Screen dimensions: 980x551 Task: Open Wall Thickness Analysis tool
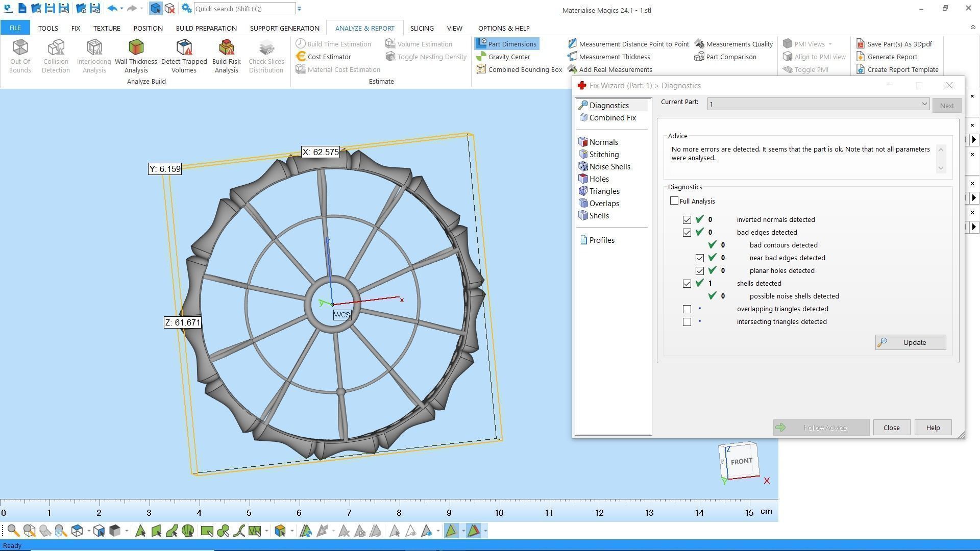(136, 56)
